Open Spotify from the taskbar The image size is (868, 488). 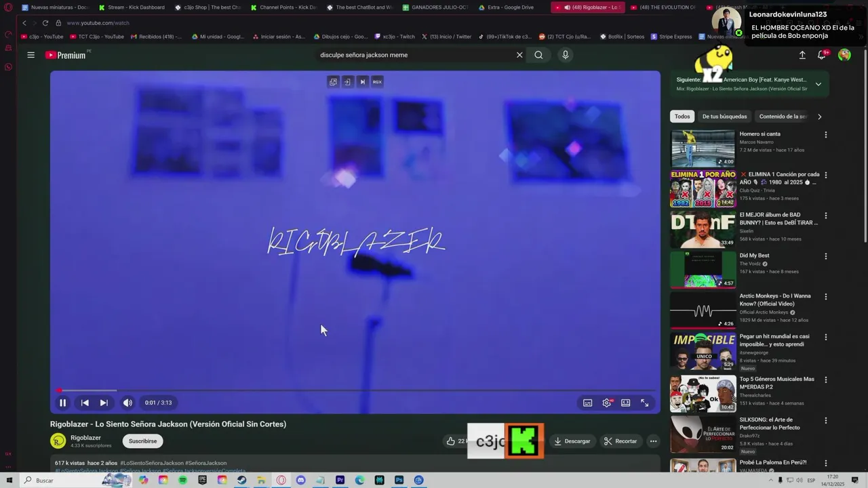(x=183, y=480)
